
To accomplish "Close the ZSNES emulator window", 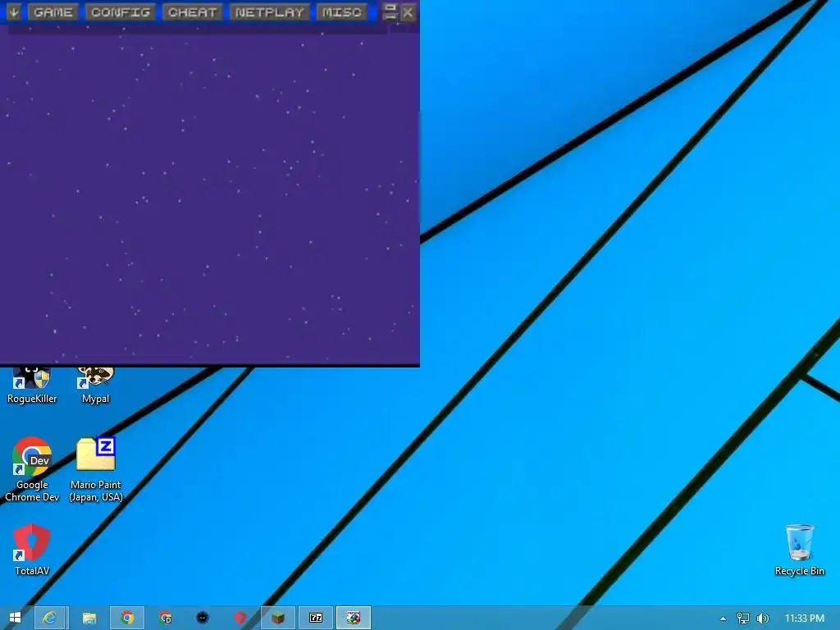I will tap(408, 11).
